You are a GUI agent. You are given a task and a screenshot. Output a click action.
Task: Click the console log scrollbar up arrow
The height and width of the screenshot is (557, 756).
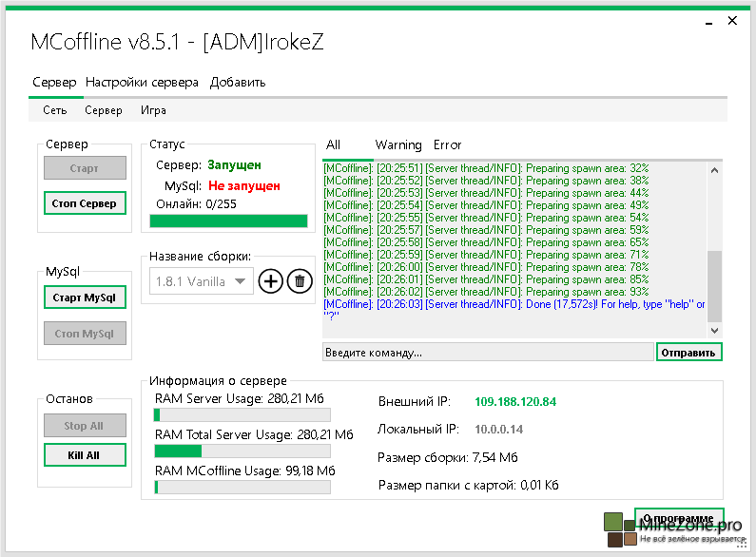(714, 169)
